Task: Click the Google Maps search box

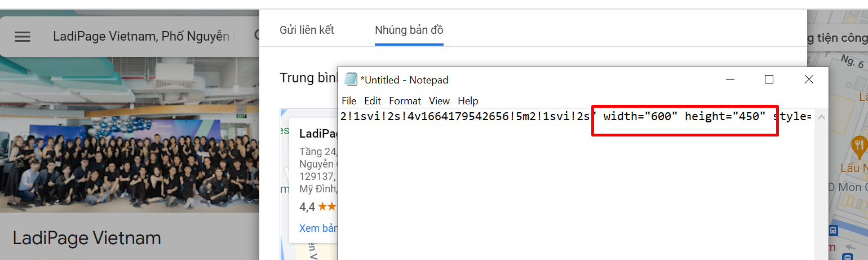Action: pyautogui.click(x=141, y=37)
